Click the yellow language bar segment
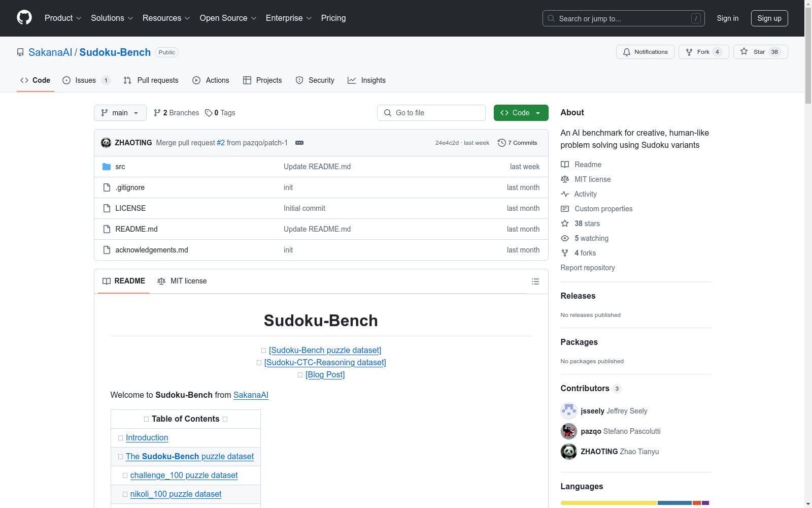This screenshot has width=812, height=508. click(x=608, y=503)
